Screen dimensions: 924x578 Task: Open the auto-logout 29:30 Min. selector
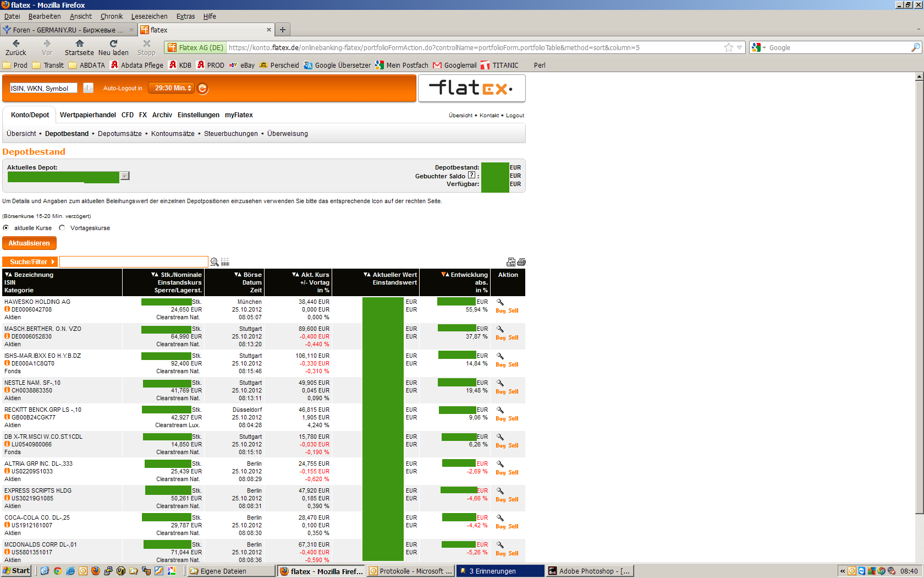171,88
